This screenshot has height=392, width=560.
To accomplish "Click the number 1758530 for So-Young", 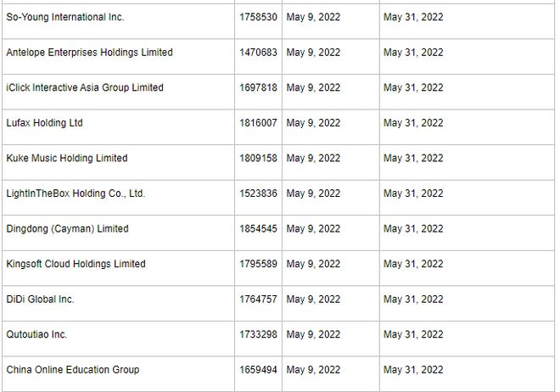I will (x=258, y=17).
